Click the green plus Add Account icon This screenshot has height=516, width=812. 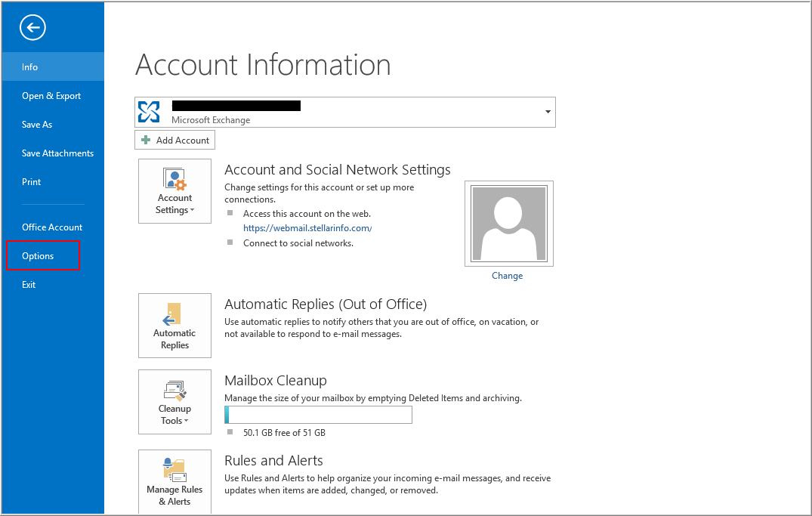click(x=147, y=140)
